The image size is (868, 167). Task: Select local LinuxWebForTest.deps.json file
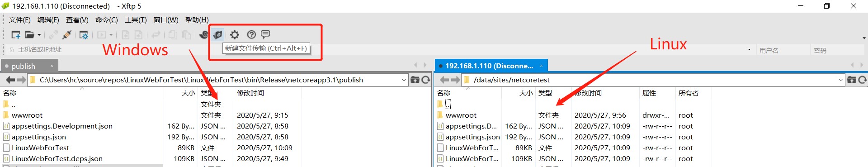[x=57, y=159]
